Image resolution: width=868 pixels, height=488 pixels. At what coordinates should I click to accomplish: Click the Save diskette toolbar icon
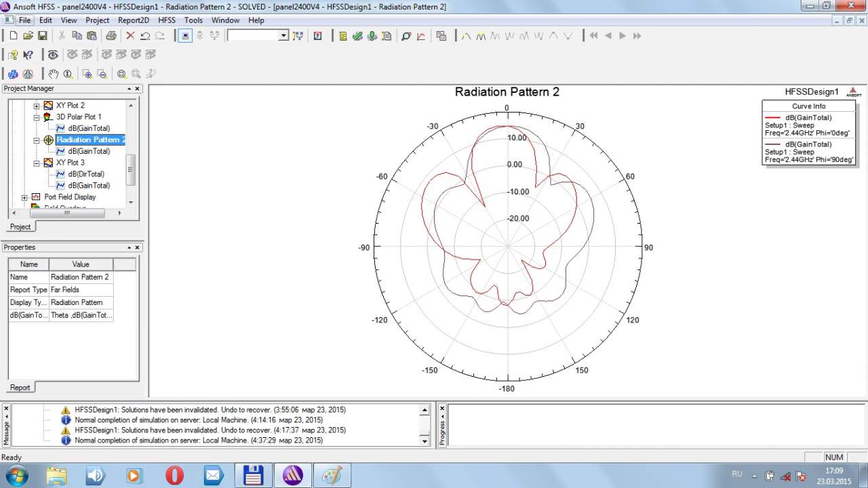point(42,36)
